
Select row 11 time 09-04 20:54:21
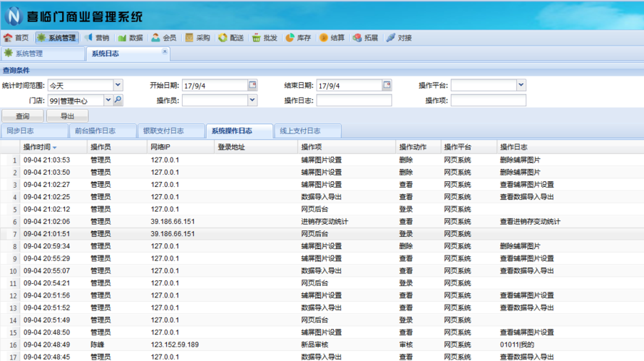[x=46, y=283]
